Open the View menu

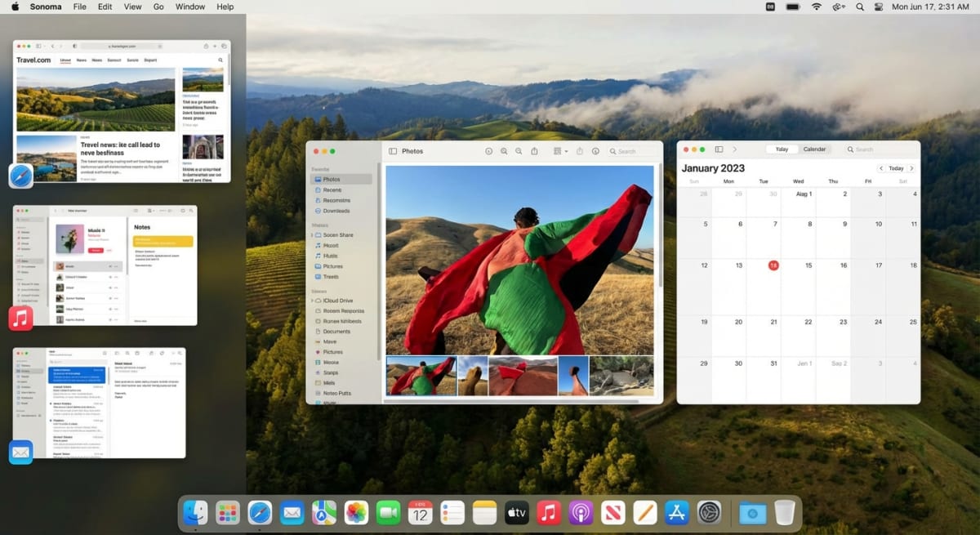click(x=132, y=7)
